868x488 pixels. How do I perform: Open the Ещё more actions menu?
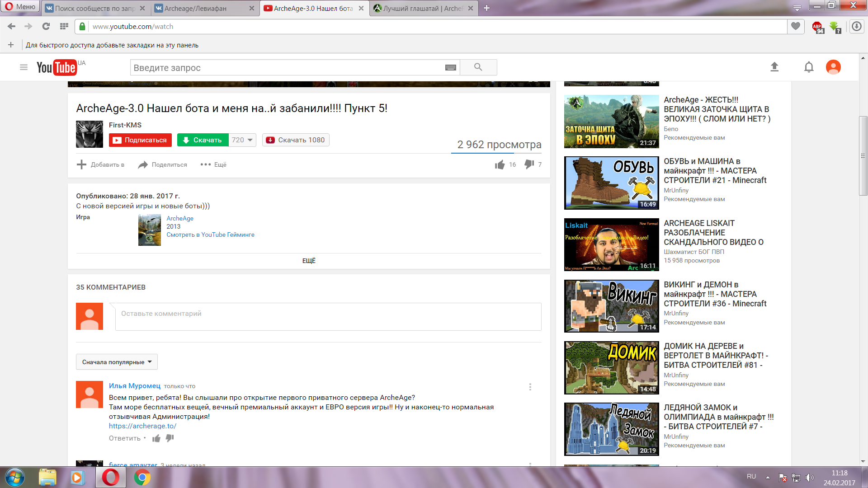pyautogui.click(x=213, y=164)
